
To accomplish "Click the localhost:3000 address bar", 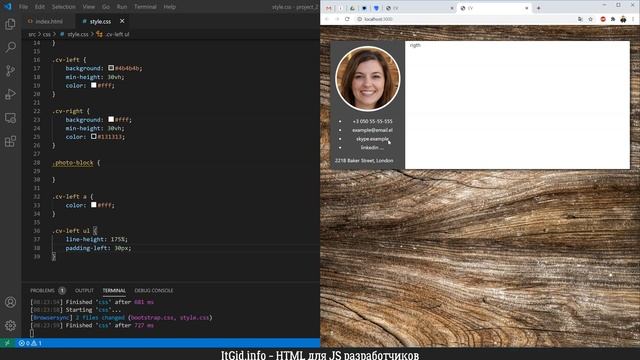I will [x=465, y=19].
